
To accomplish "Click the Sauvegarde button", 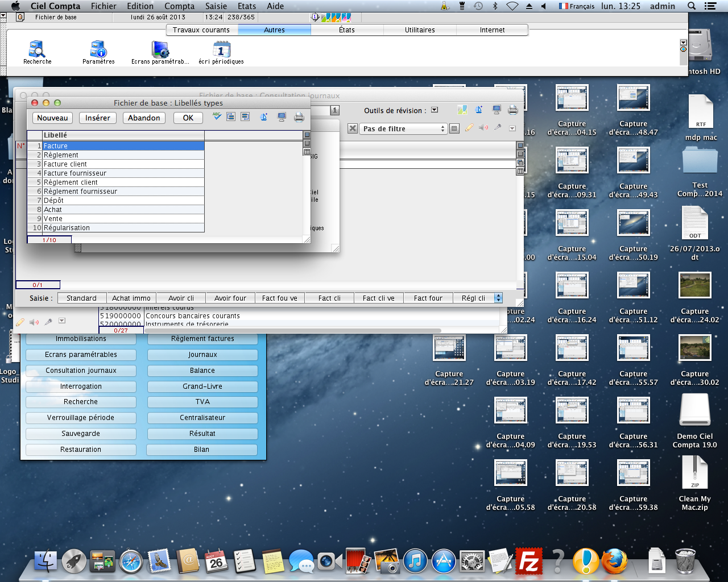I will [x=81, y=433].
